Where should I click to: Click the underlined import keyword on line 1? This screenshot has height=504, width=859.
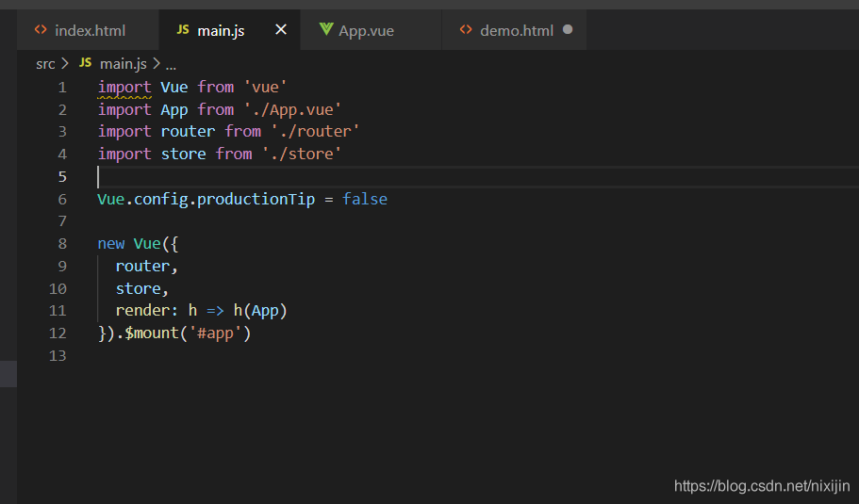point(124,88)
